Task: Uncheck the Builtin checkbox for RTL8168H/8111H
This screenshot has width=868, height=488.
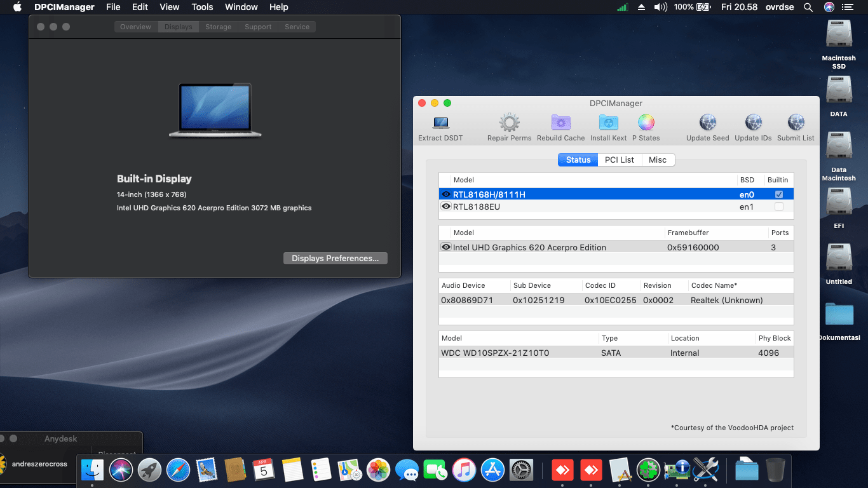Action: pyautogui.click(x=778, y=193)
